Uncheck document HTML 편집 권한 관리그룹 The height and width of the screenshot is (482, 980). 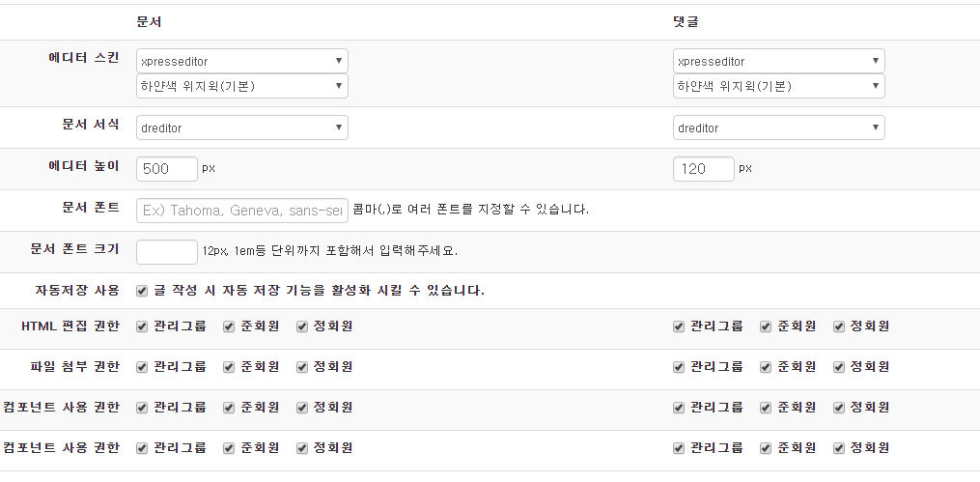pyautogui.click(x=142, y=326)
